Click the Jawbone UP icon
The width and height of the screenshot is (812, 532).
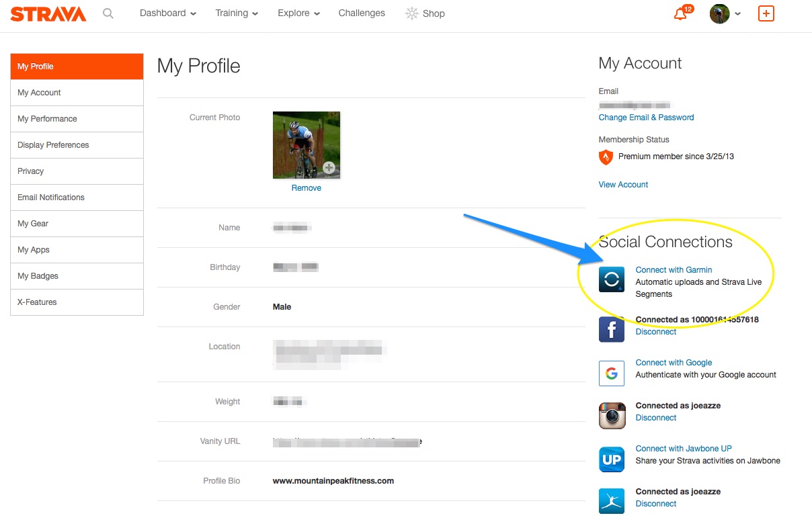[x=612, y=459]
